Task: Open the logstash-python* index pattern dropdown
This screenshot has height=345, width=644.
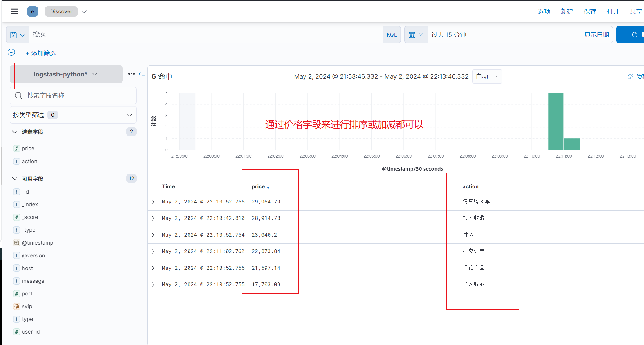Action: click(x=66, y=74)
